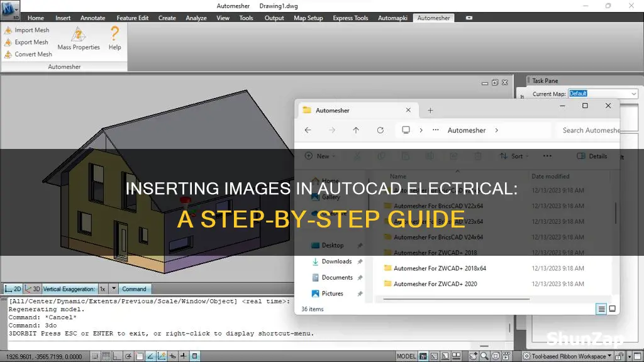The height and width of the screenshot is (362, 644).
Task: Go back in Explorer window
Action: [308, 130]
